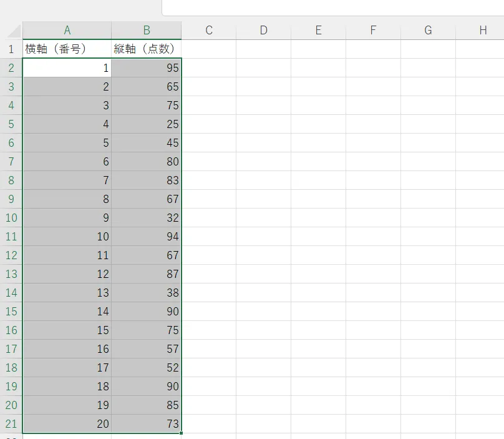Select cell A2 containing number 1
Screen dimensions: 504x439
click(67, 68)
